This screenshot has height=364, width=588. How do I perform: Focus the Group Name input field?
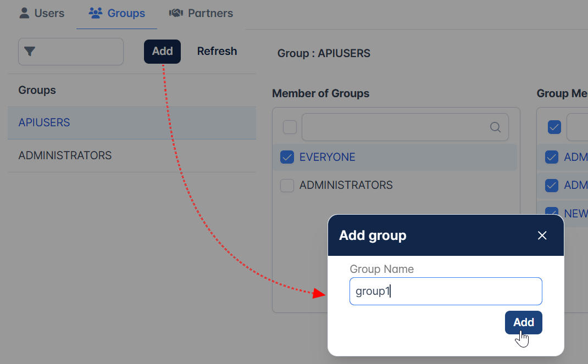pos(446,292)
